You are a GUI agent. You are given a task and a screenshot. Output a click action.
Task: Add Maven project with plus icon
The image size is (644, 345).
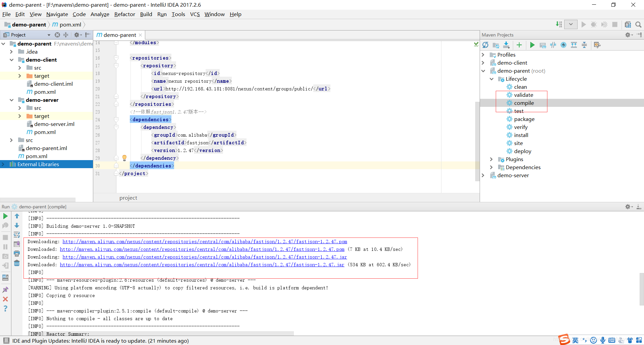click(x=519, y=45)
